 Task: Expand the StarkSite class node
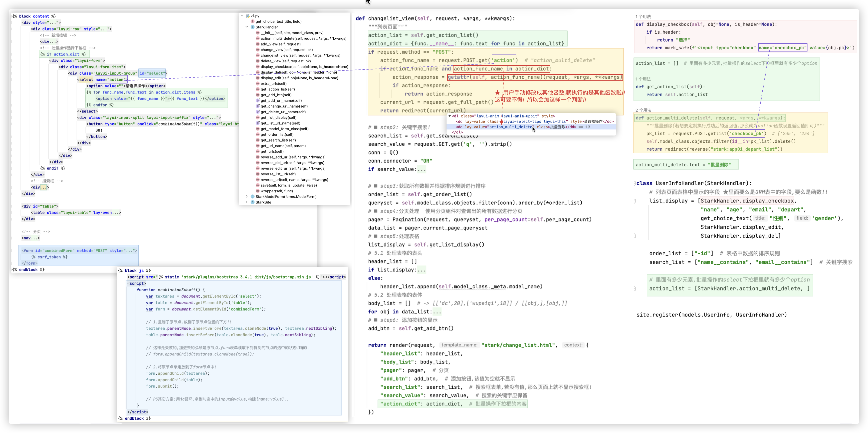pos(247,202)
